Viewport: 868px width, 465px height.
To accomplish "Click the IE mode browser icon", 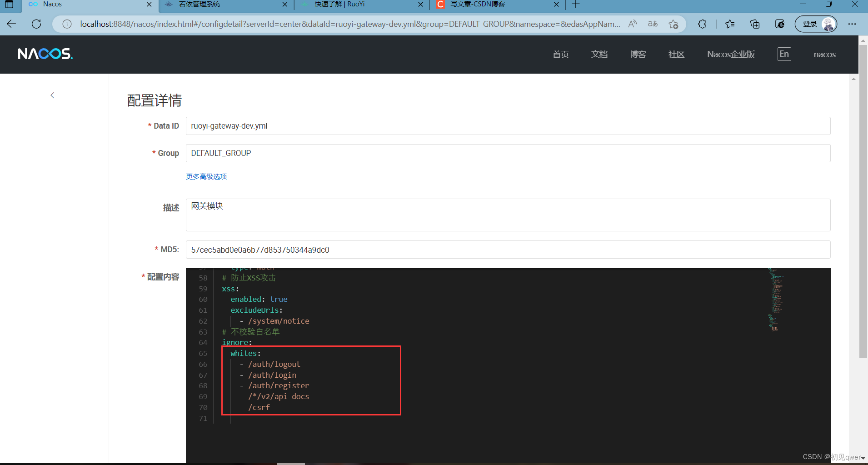I will tap(780, 24).
